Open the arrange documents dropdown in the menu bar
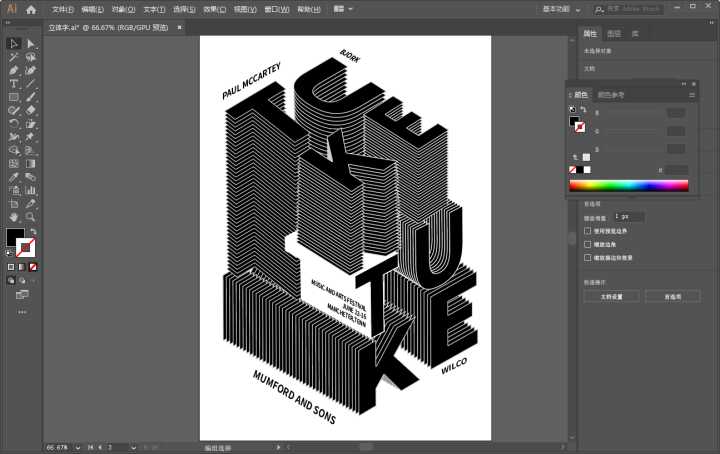Image resolution: width=720 pixels, height=454 pixels. (x=343, y=9)
